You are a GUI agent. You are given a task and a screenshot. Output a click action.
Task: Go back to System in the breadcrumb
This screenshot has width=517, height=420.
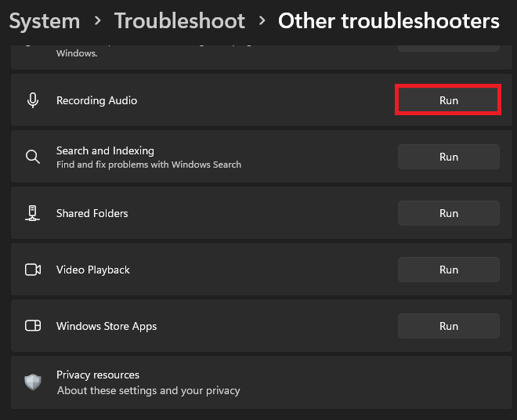[45, 21]
